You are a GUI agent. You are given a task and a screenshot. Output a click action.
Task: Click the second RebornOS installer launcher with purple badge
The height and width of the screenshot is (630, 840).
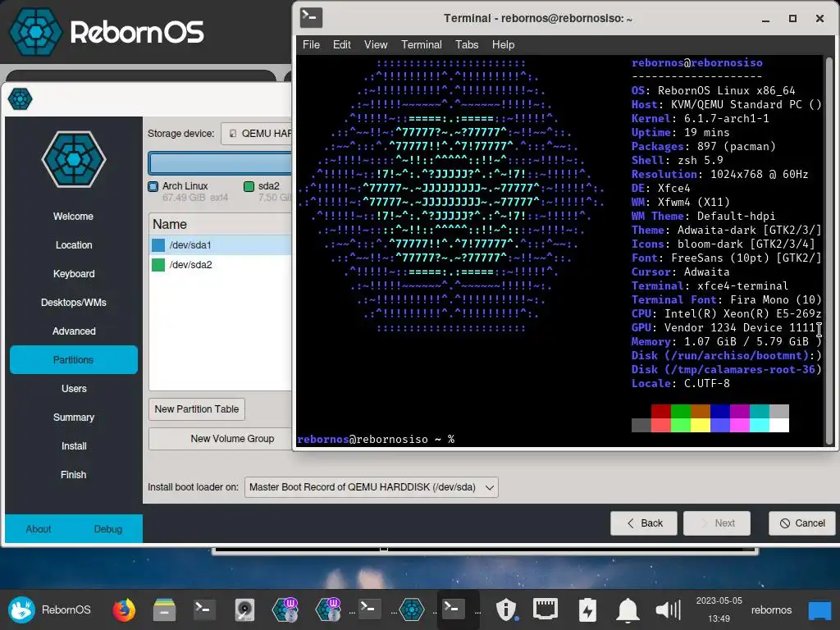[x=328, y=609]
